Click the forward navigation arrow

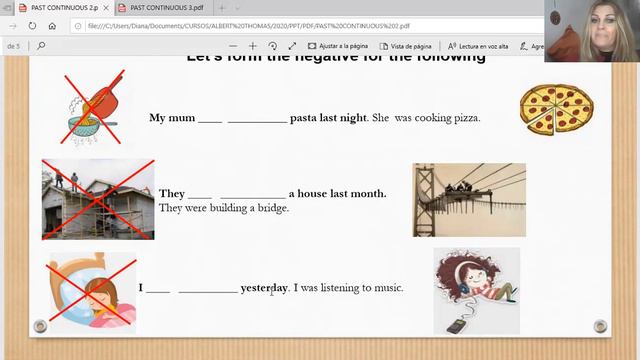click(x=13, y=26)
